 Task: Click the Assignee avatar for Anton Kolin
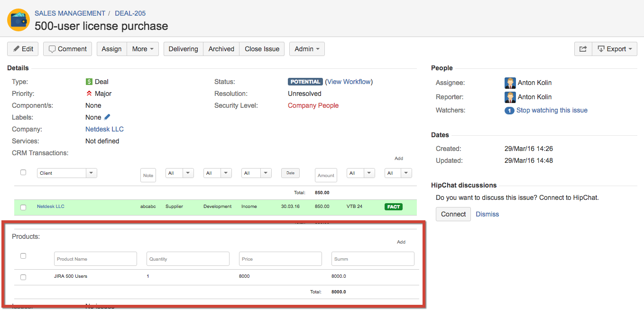[510, 83]
